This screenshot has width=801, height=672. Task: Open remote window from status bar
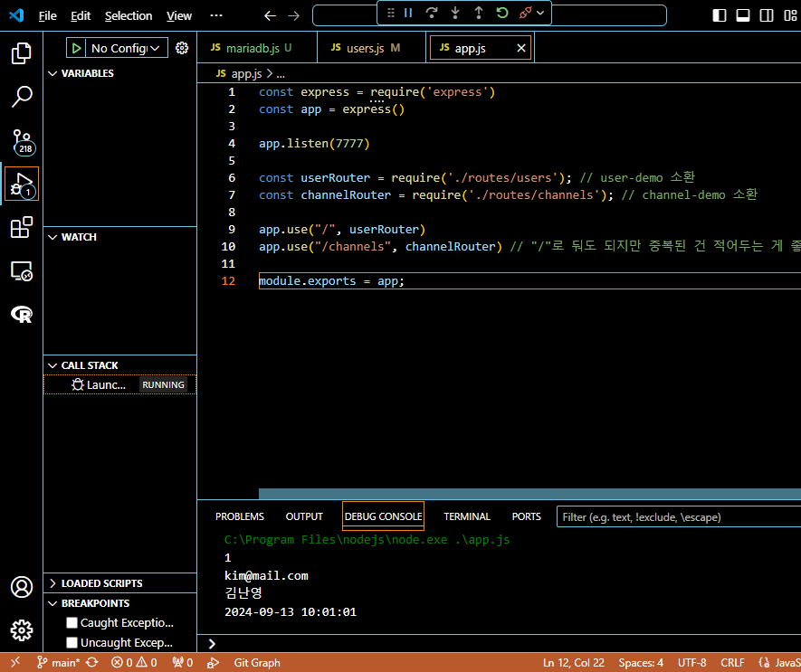tap(15, 662)
